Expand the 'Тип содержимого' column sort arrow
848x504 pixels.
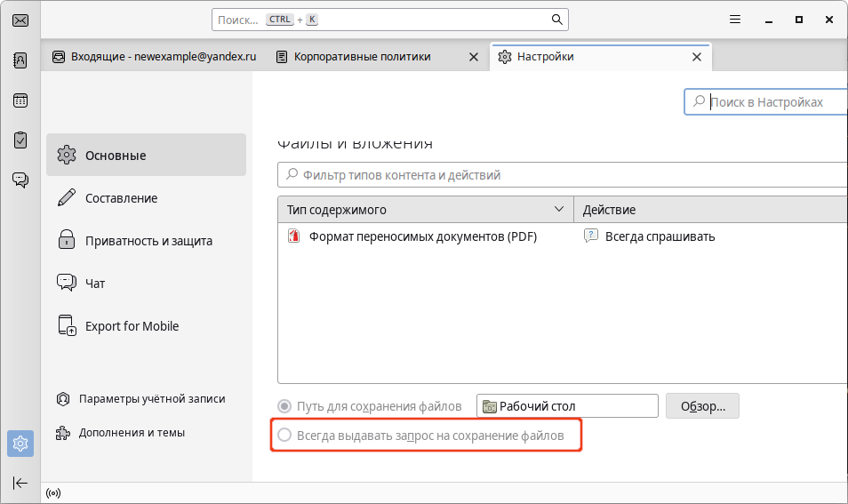pyautogui.click(x=559, y=210)
